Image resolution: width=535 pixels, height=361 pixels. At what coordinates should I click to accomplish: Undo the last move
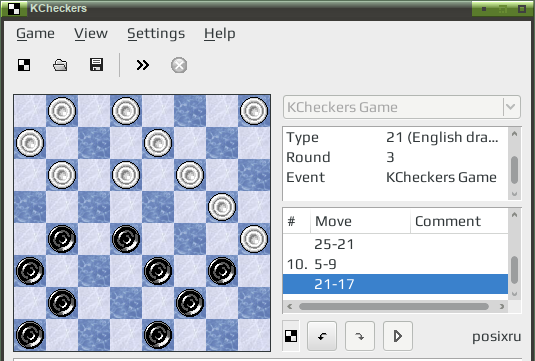(x=322, y=336)
